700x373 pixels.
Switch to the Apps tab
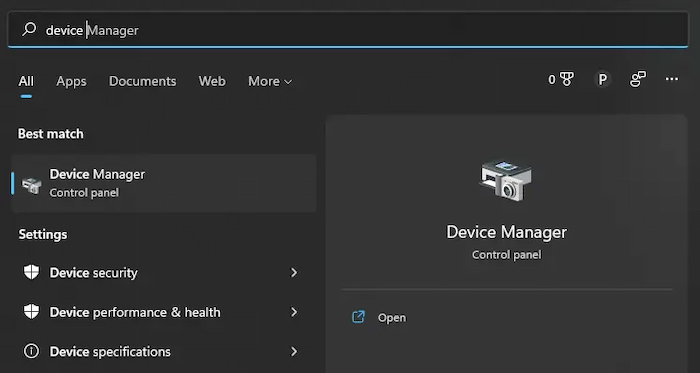(x=71, y=81)
